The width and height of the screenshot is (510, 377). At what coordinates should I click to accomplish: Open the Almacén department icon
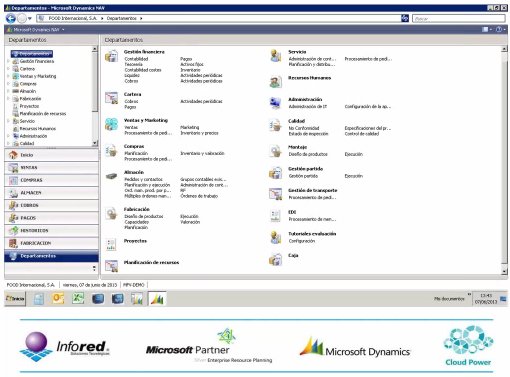pos(112,176)
